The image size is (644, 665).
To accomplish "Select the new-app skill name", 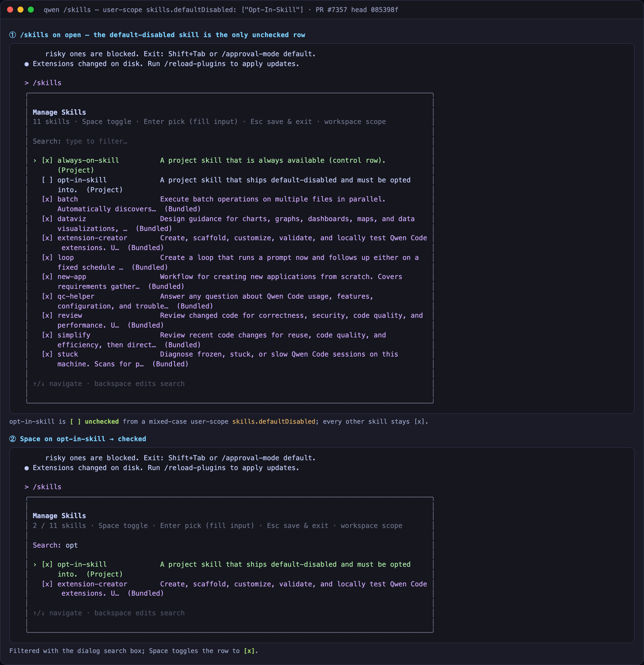I will point(72,277).
